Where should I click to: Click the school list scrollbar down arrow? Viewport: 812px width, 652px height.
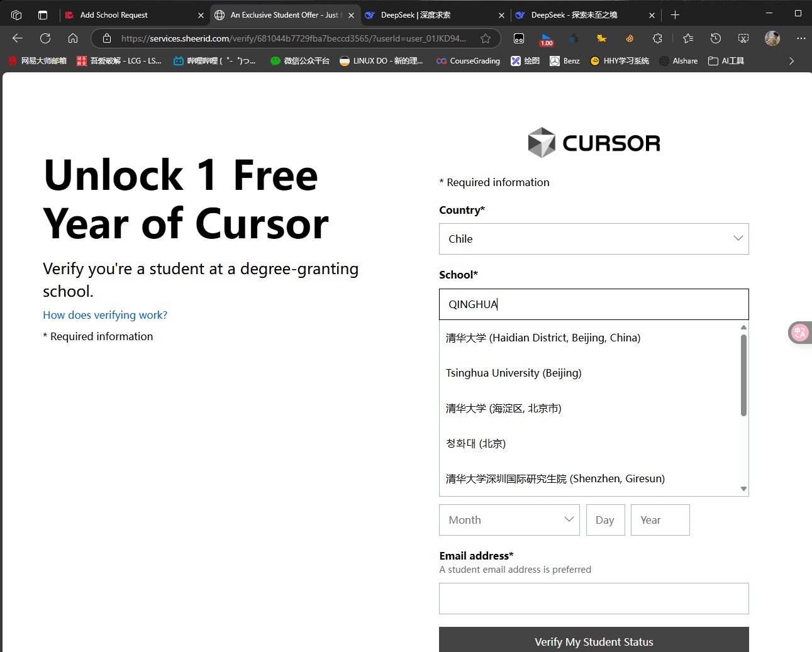click(x=743, y=489)
